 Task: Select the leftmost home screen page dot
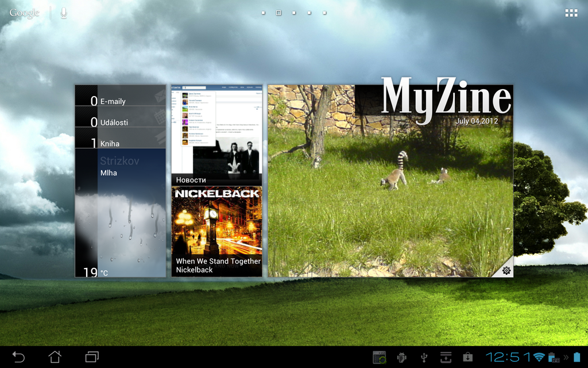(262, 13)
